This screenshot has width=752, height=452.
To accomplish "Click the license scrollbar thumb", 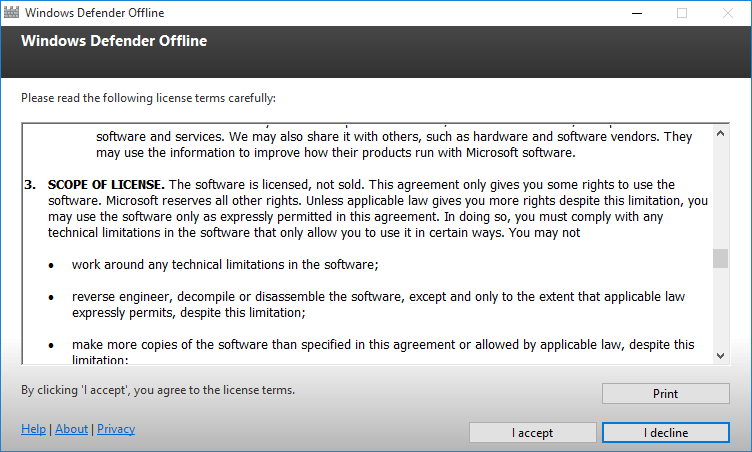I will 720,259.
